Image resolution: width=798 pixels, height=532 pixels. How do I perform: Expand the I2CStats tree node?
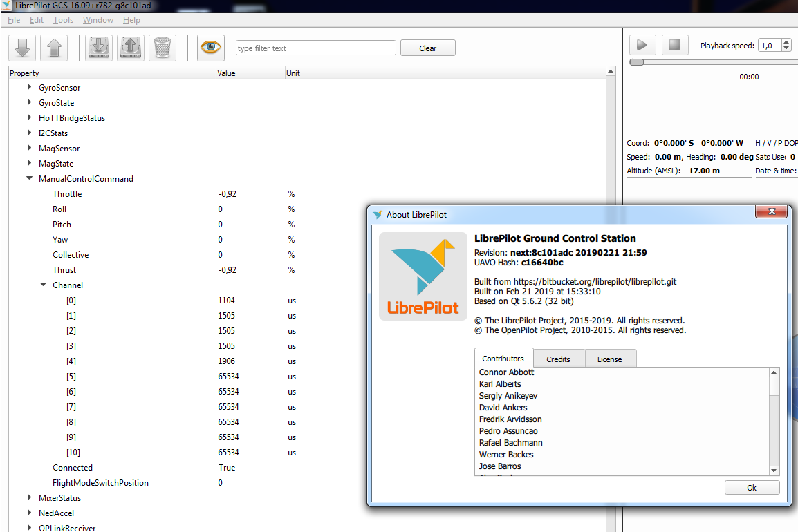pos(30,133)
